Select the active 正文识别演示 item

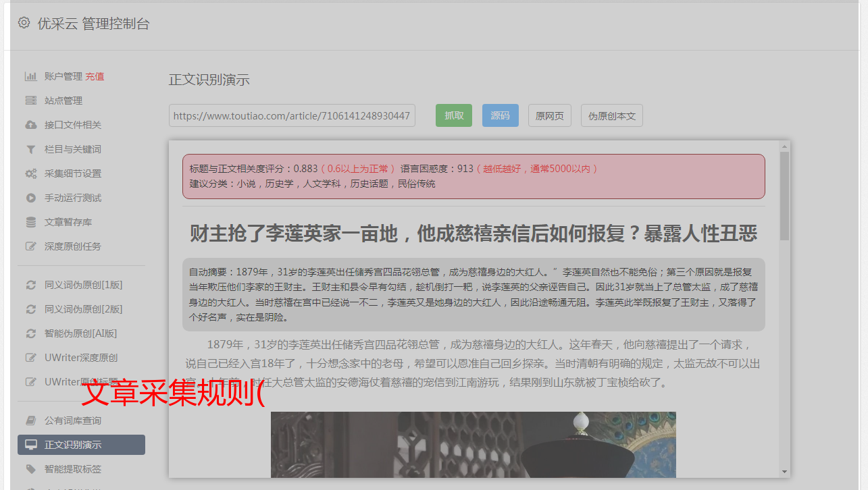coord(81,445)
